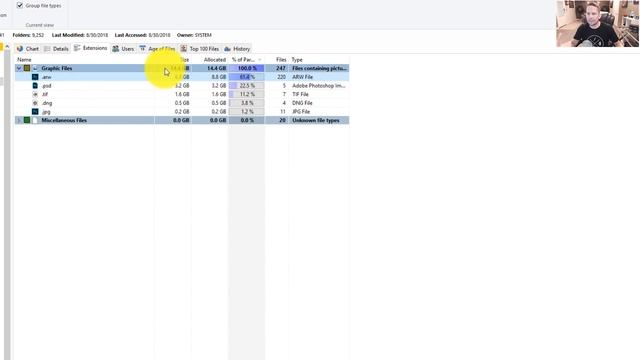This screenshot has width=640, height=360.
Task: Click the 1.6 GB Allocated cell of .tif
Action: pyautogui.click(x=219, y=94)
